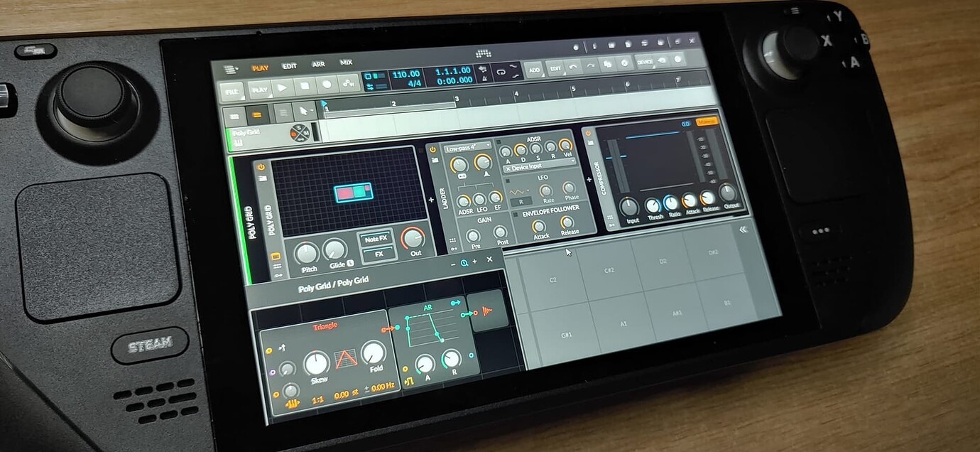Toggle the Poly Grid device power button
The height and width of the screenshot is (452, 980).
click(261, 167)
